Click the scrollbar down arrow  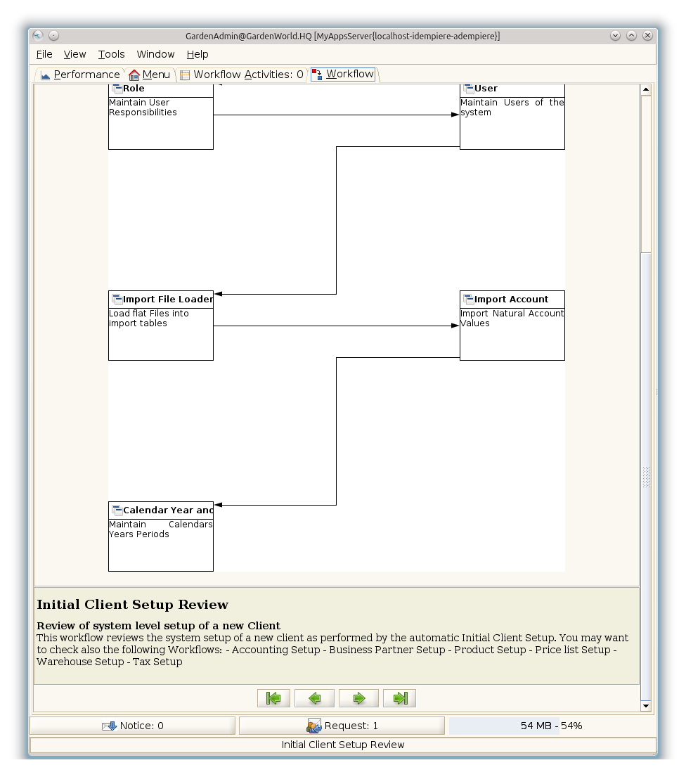(645, 706)
